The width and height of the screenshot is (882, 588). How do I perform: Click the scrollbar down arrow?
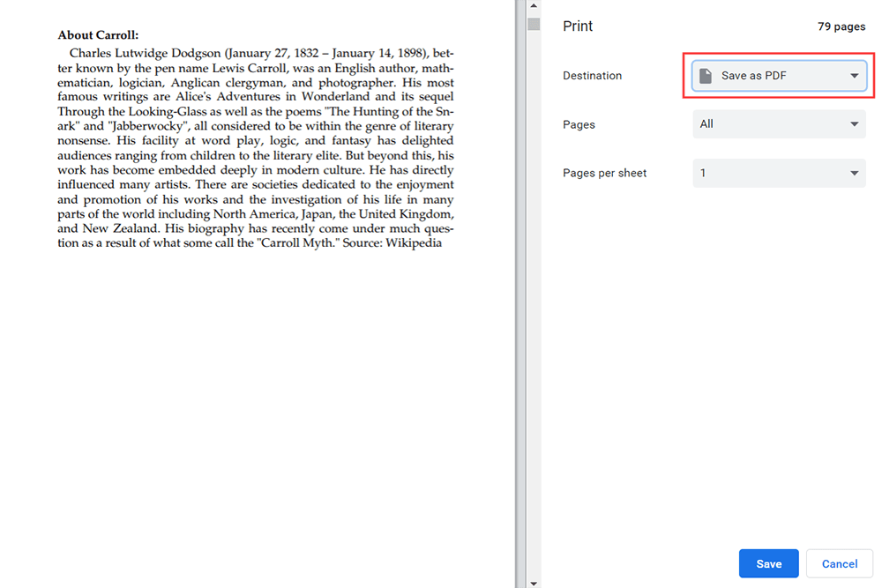534,582
